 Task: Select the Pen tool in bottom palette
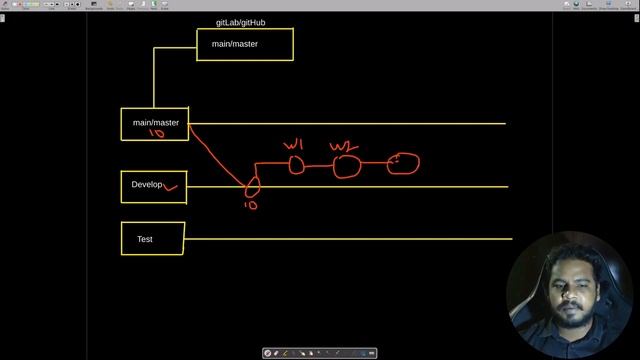click(x=268, y=353)
